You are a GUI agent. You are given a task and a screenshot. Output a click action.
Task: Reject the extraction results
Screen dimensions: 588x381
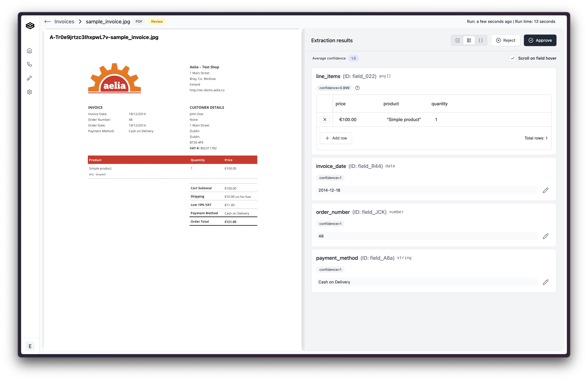pyautogui.click(x=506, y=40)
